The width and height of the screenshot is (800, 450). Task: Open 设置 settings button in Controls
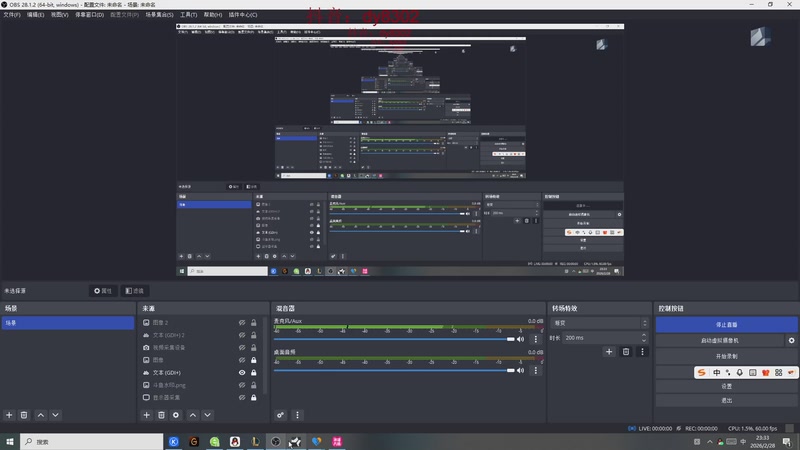(727, 386)
